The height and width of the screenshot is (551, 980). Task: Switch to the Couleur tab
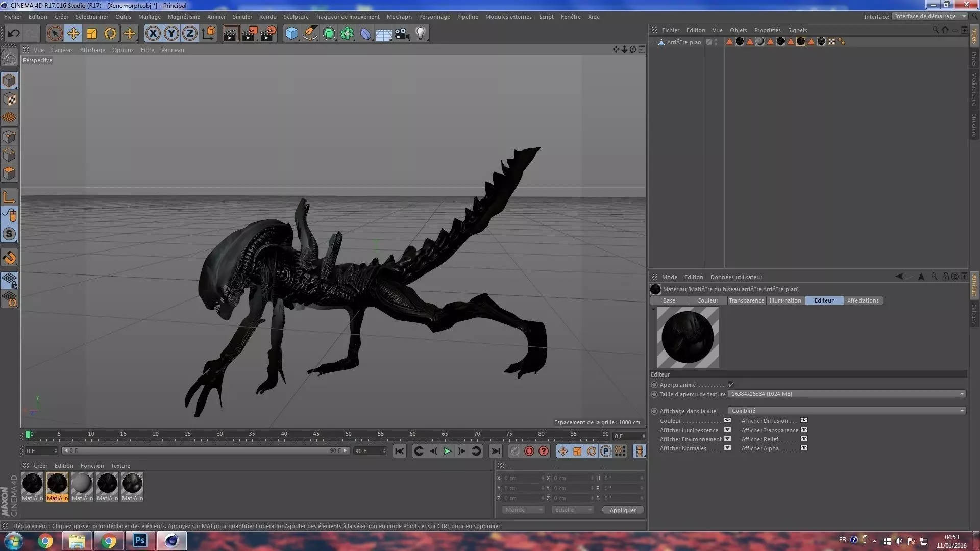click(x=707, y=300)
